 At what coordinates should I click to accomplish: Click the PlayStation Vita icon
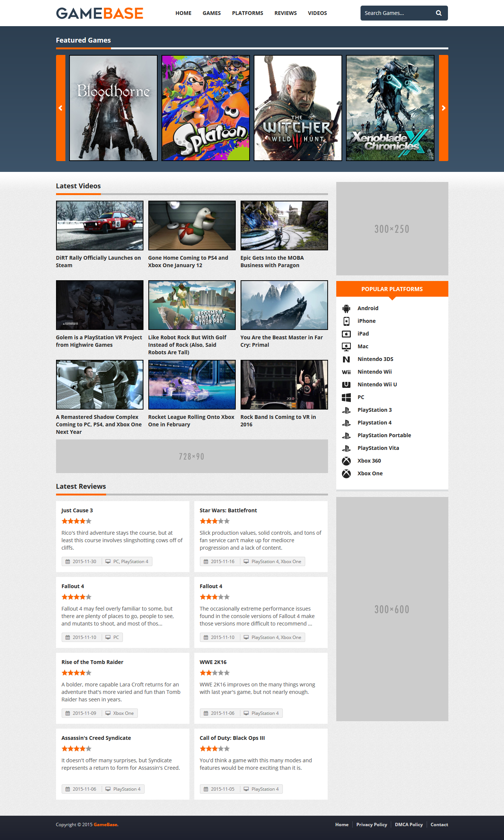pyautogui.click(x=346, y=448)
